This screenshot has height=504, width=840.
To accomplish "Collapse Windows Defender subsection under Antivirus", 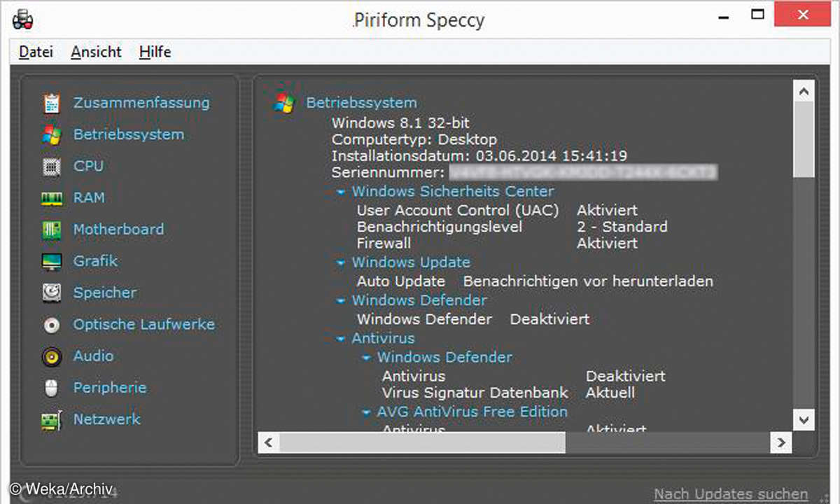I will 366,358.
